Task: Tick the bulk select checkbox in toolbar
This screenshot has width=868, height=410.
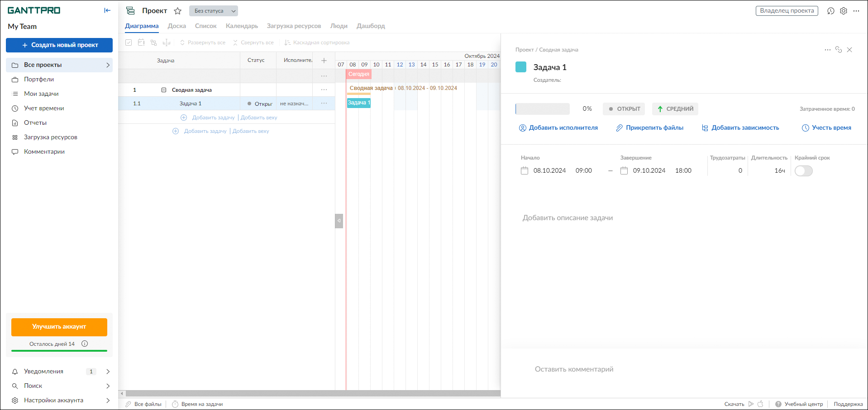Action: tap(129, 42)
